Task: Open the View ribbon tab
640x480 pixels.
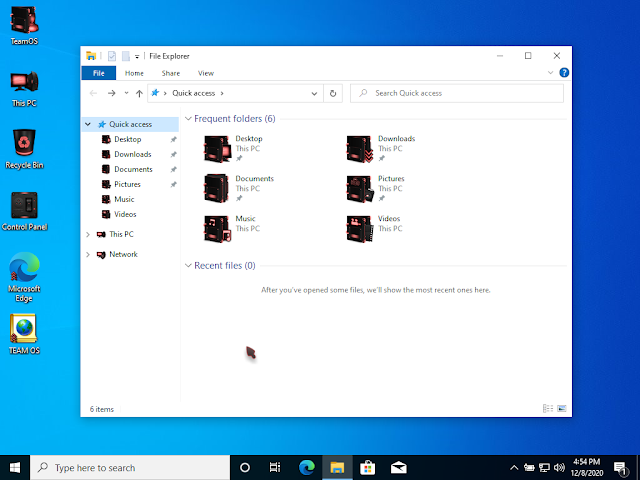Action: tap(206, 73)
